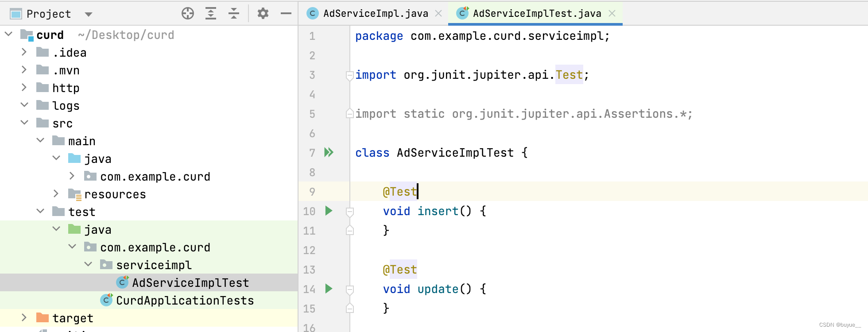868x332 pixels.
Task: Expand the resources folder
Action: click(56, 193)
